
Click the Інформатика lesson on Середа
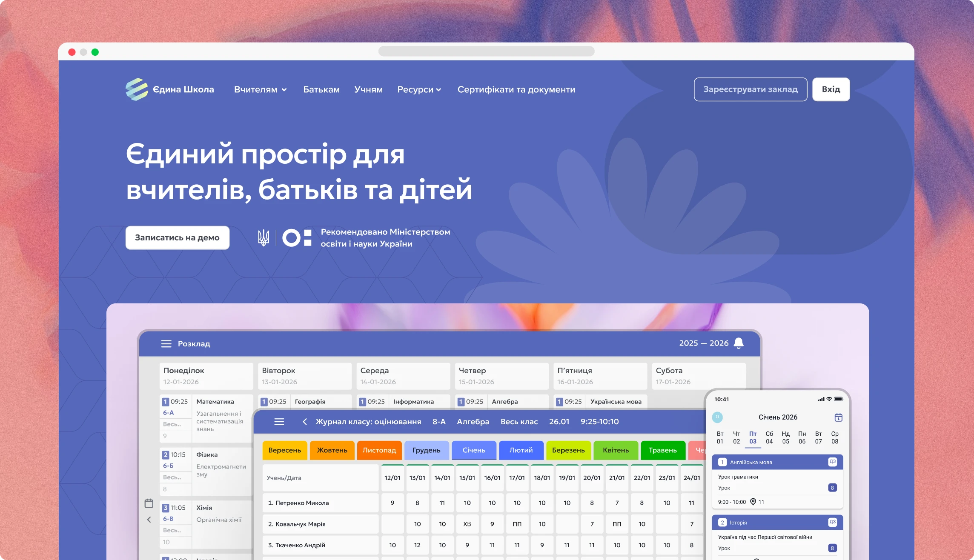[x=413, y=402]
